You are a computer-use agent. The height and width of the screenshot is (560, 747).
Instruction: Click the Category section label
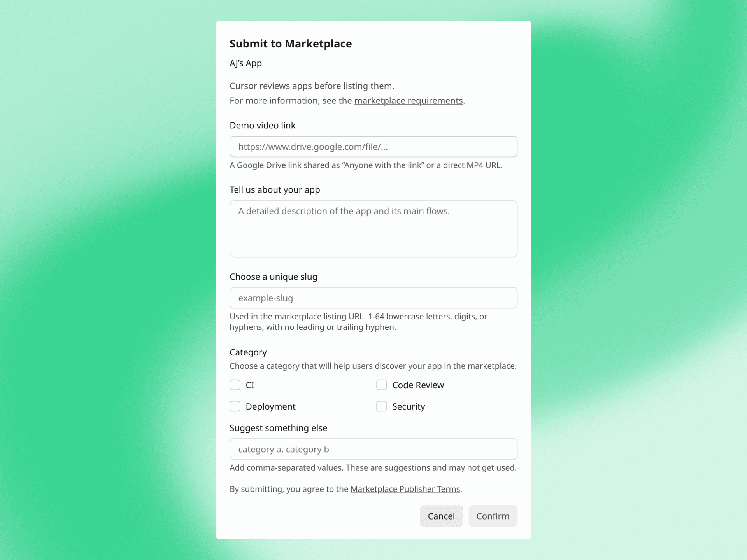(x=248, y=352)
